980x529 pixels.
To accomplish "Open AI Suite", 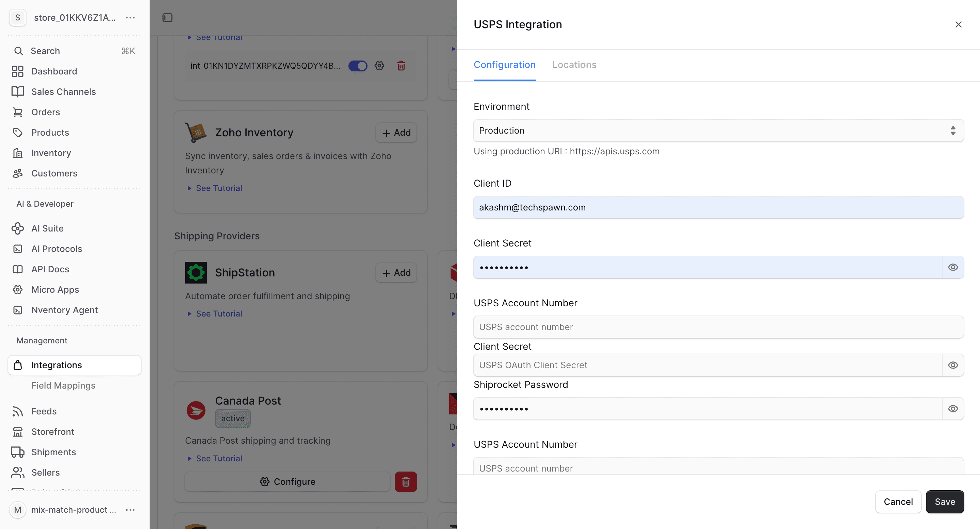I will (x=75, y=228).
